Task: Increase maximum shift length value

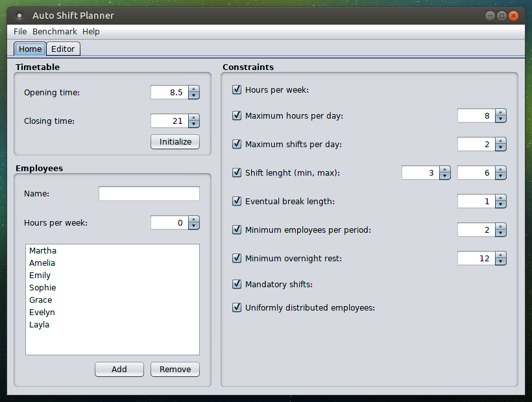Action: pos(500,169)
